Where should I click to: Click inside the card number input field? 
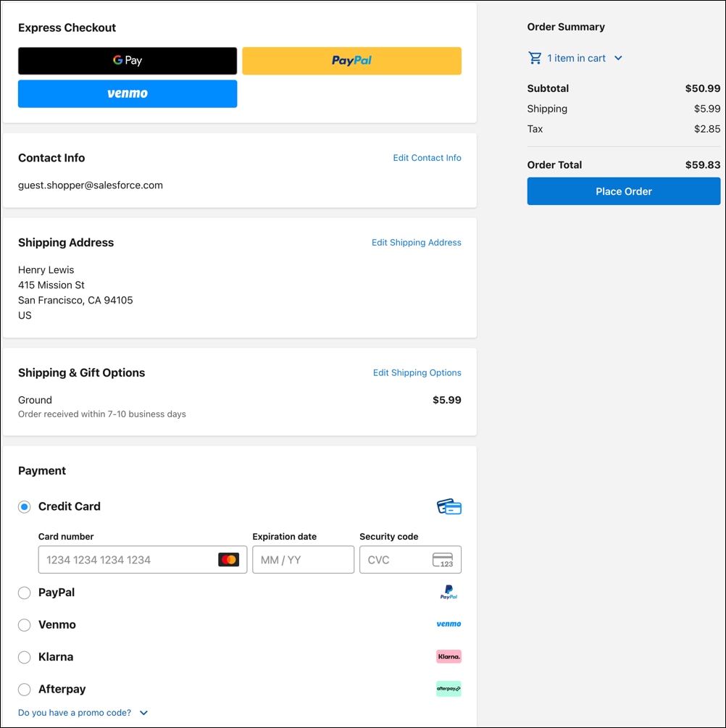click(x=130, y=559)
